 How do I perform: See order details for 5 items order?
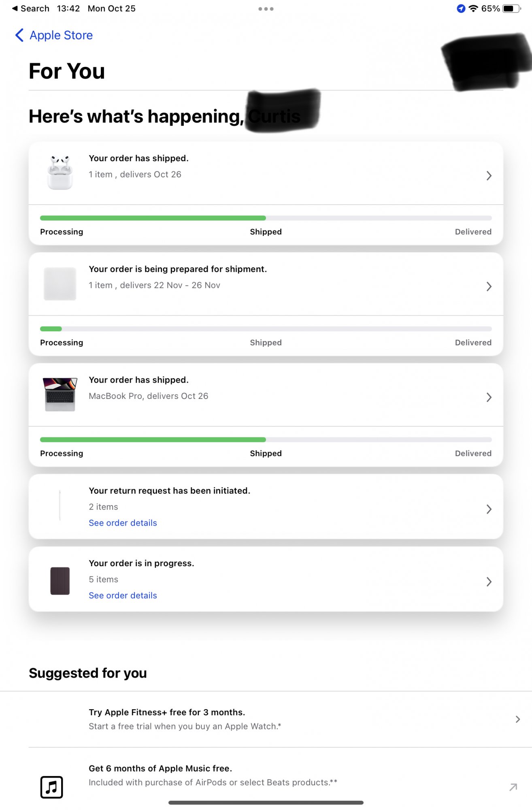click(x=123, y=595)
